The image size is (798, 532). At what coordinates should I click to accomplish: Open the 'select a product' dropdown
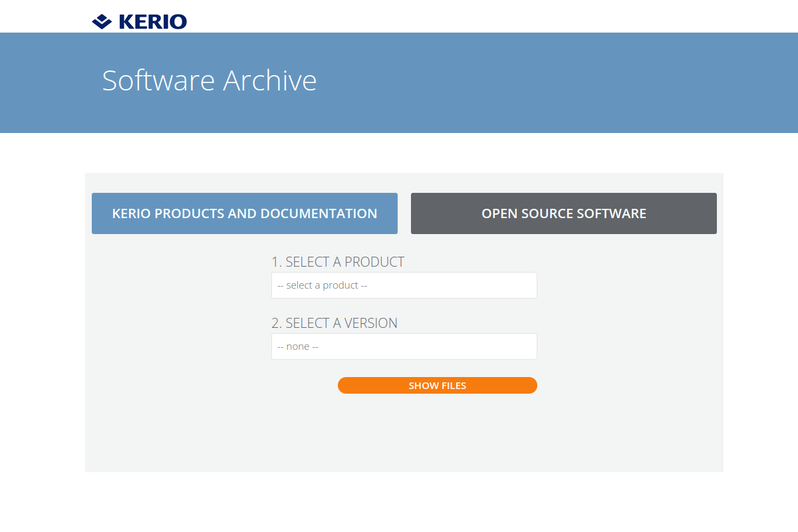click(404, 285)
